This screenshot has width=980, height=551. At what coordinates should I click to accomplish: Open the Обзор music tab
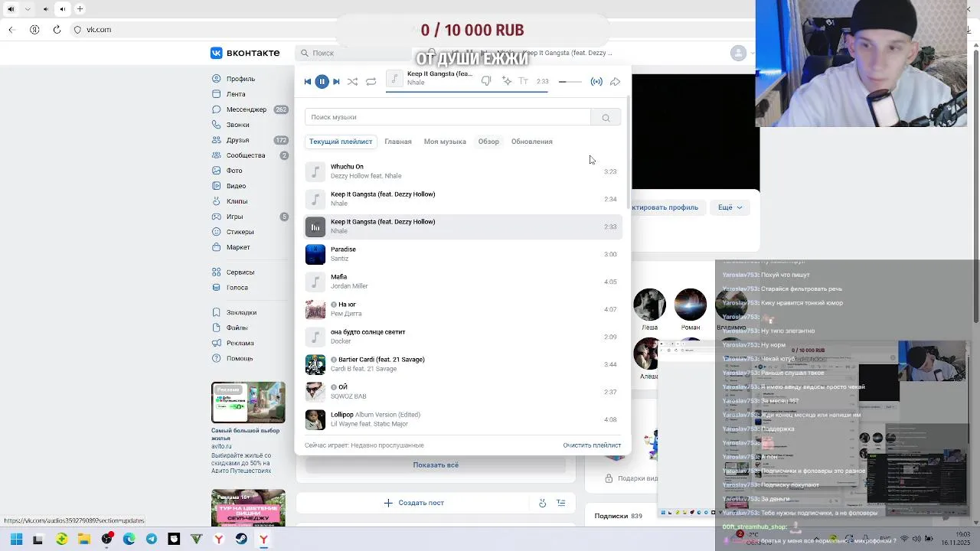[488, 142]
